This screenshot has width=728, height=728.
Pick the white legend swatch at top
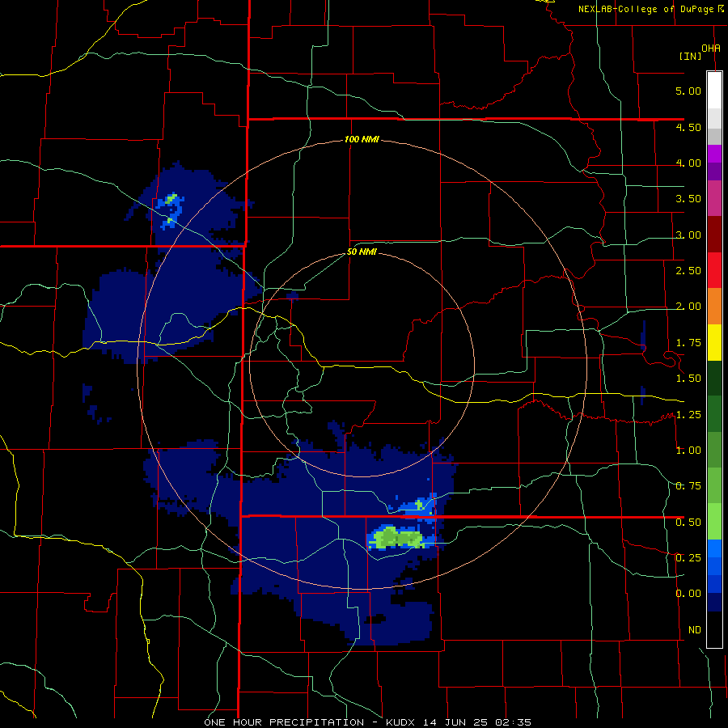tap(714, 90)
